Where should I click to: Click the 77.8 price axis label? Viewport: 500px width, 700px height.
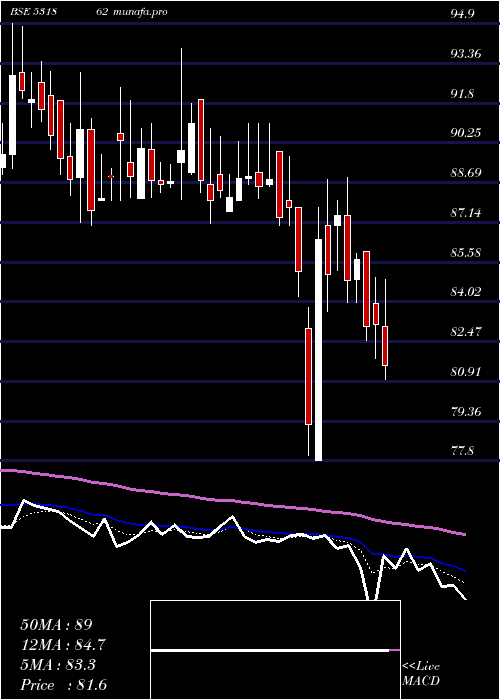pyautogui.click(x=462, y=451)
